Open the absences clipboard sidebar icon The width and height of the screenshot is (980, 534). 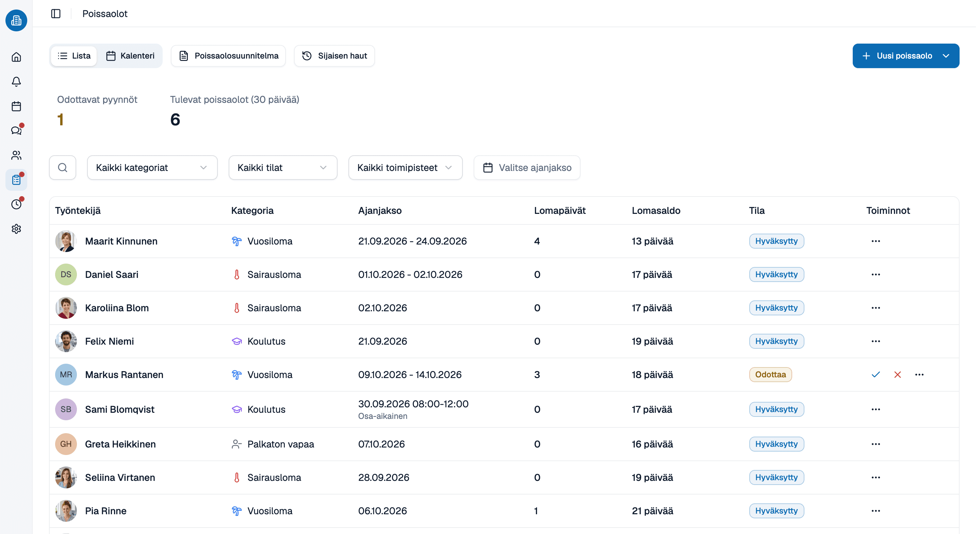point(16,180)
